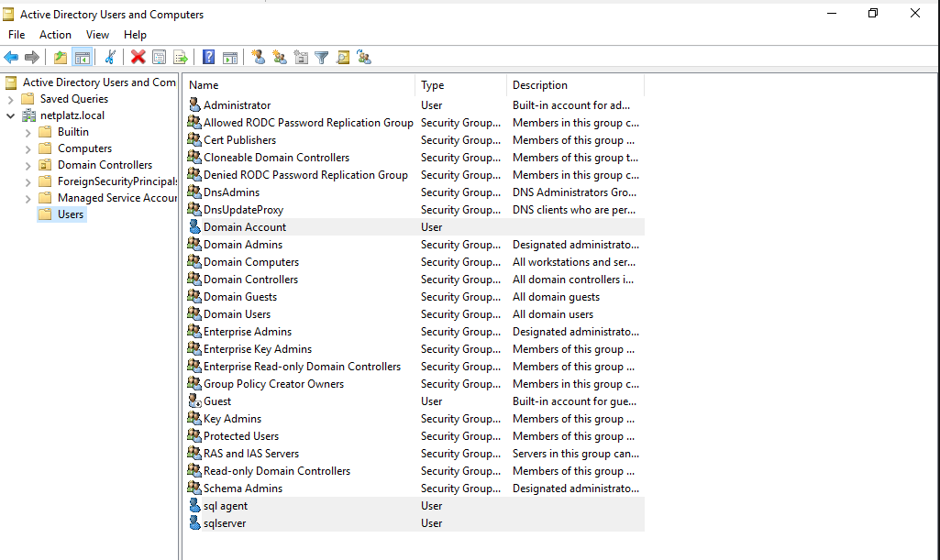The image size is (940, 560).
Task: Click the Guest account user icon
Action: (194, 401)
